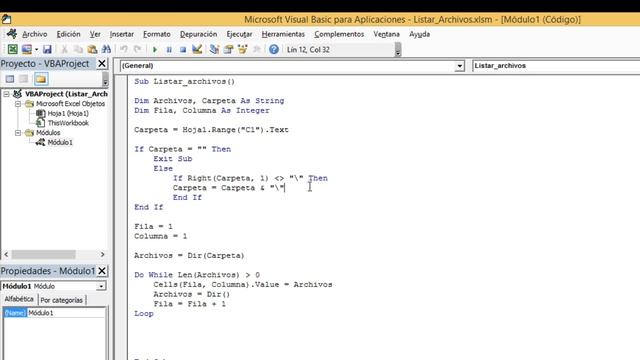
Task: Toggle Design Mode icon
Action: (x=197, y=49)
